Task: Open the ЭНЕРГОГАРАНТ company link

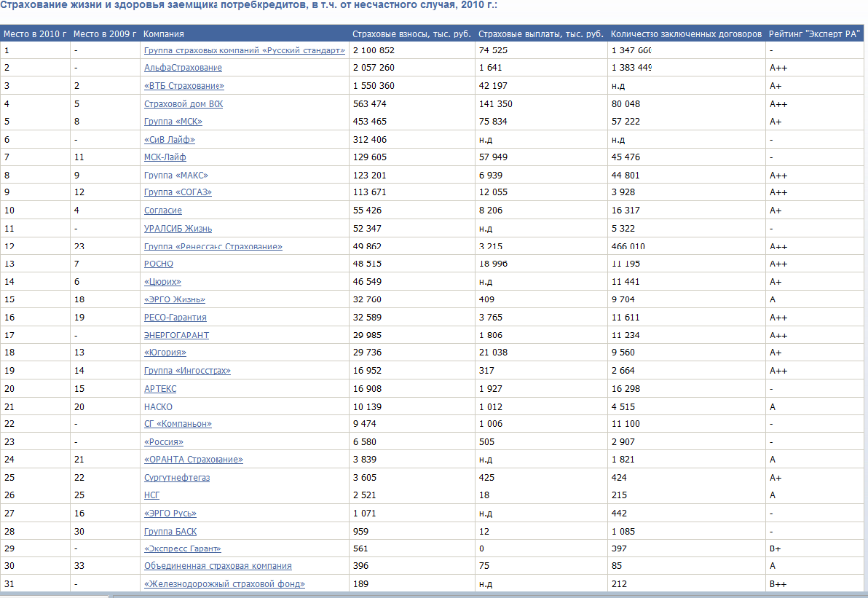Action: tap(176, 335)
